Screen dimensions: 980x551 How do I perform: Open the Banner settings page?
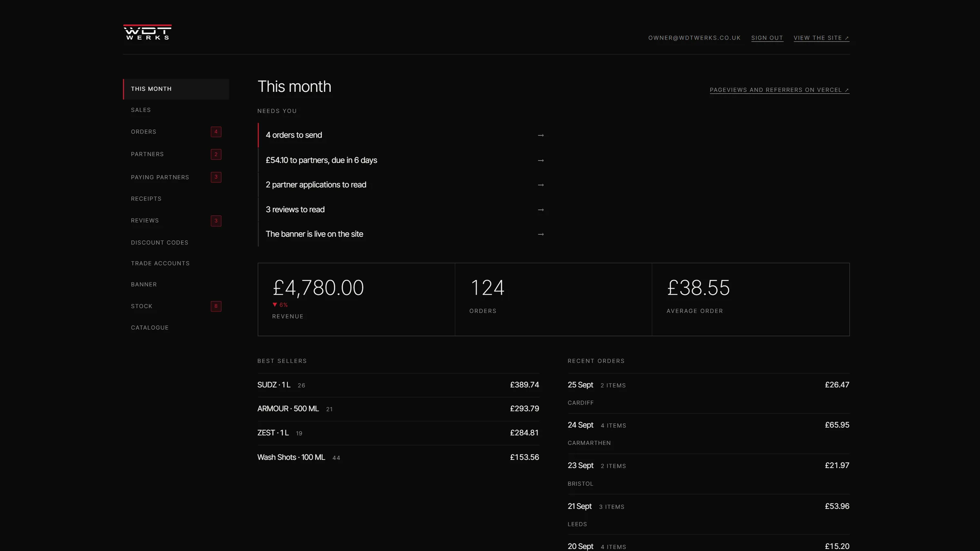(176, 284)
